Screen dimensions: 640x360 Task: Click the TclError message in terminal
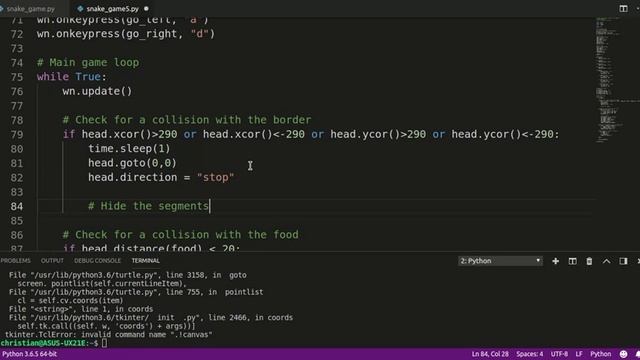point(109,335)
